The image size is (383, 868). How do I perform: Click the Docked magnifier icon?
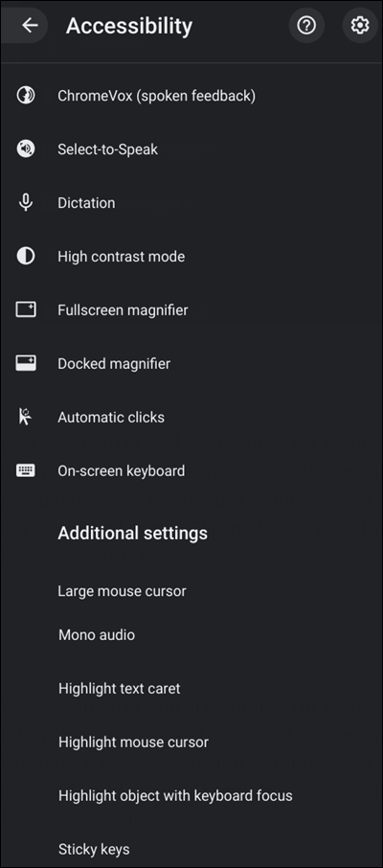pyautogui.click(x=26, y=363)
